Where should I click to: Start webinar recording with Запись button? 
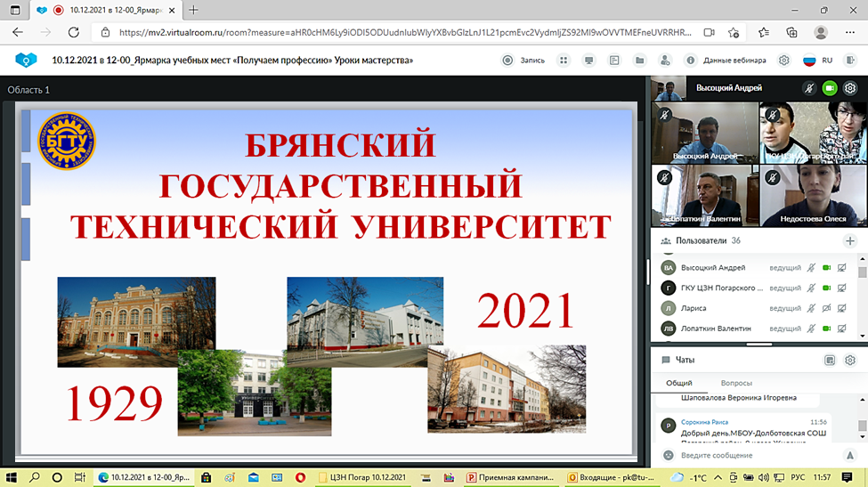click(523, 61)
